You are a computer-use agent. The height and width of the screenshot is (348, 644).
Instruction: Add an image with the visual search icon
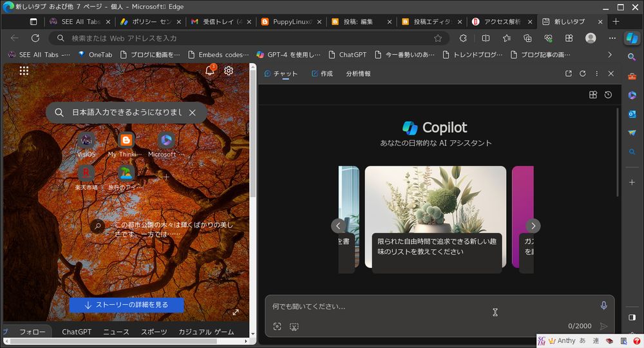277,327
